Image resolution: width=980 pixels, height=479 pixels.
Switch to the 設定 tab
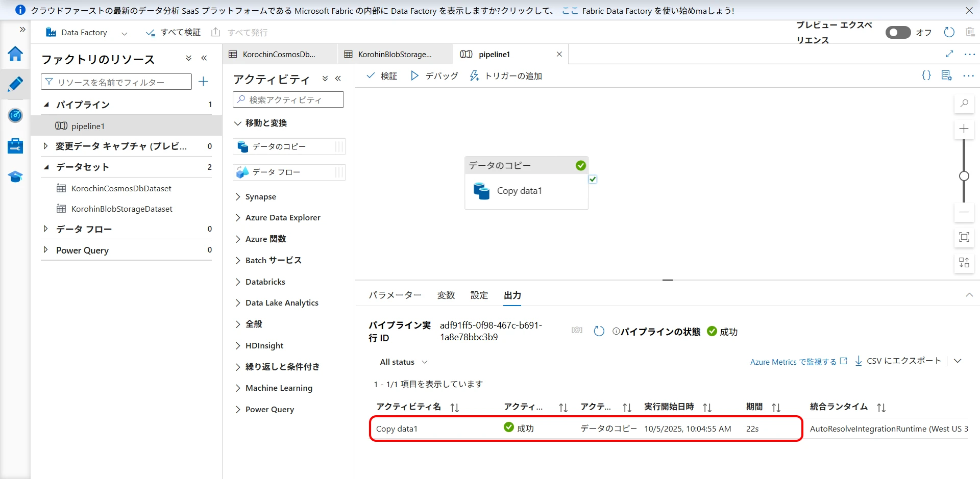pyautogui.click(x=479, y=295)
